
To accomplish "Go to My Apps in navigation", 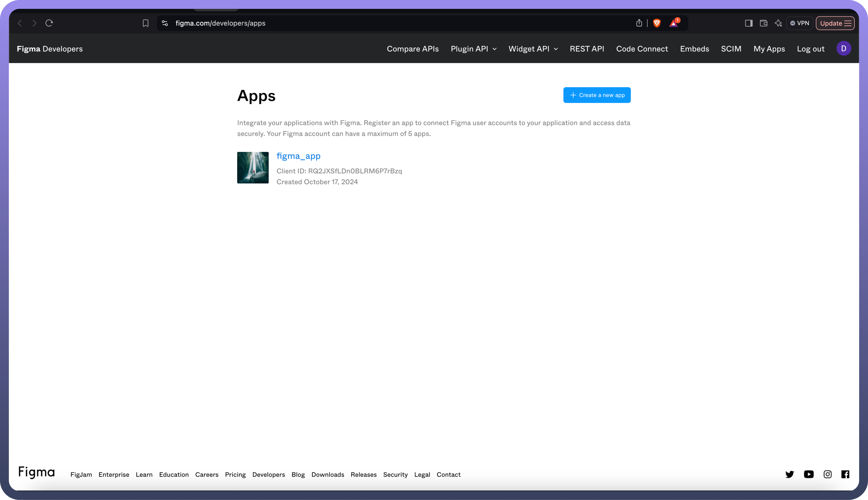I will click(x=769, y=49).
